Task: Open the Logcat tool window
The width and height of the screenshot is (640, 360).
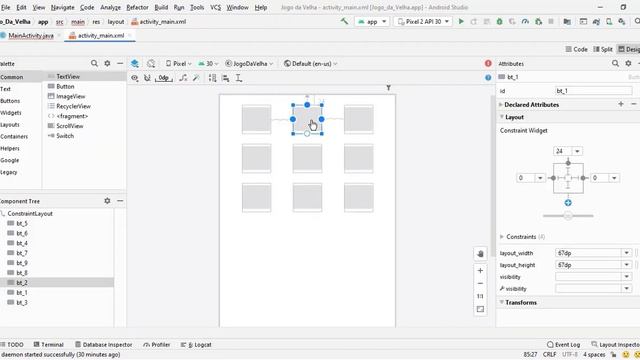Action: [x=196, y=344]
